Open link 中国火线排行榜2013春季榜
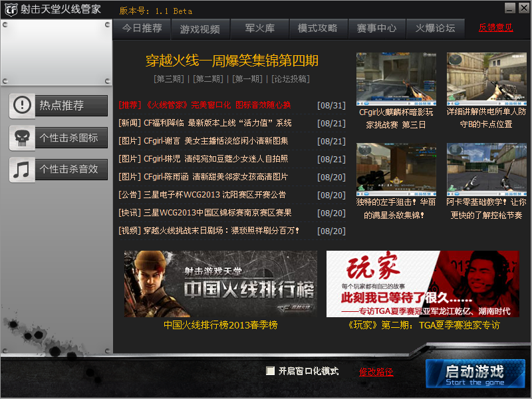The image size is (532, 399). (x=221, y=325)
